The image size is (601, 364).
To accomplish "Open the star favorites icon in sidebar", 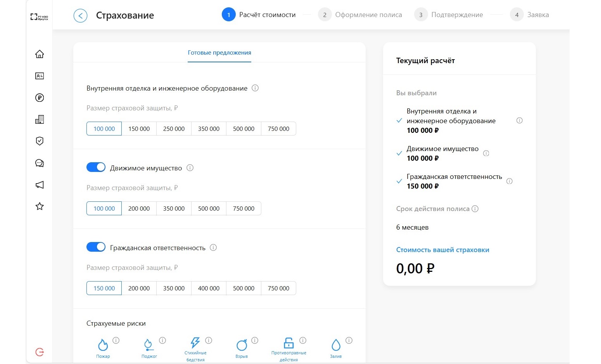I will click(x=40, y=206).
